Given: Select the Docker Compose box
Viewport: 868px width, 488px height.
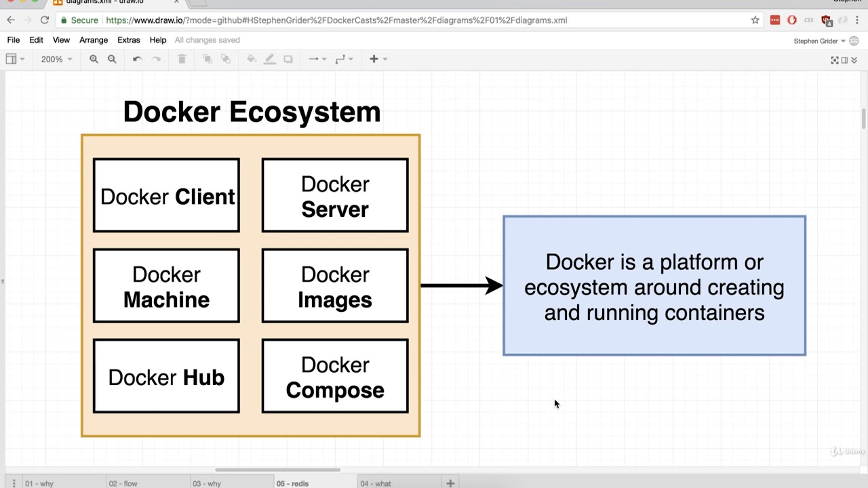Looking at the screenshot, I should point(335,376).
